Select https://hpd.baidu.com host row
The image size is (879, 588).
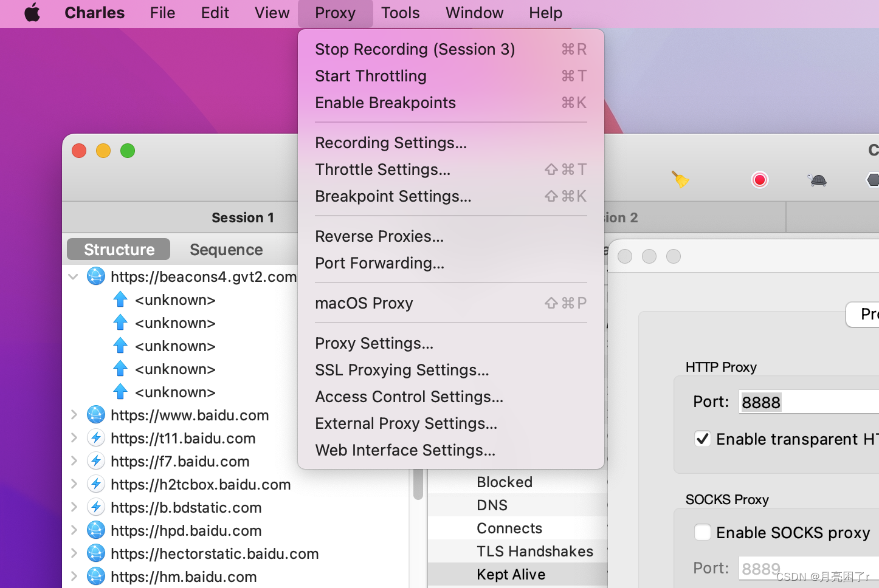pyautogui.click(x=236, y=530)
